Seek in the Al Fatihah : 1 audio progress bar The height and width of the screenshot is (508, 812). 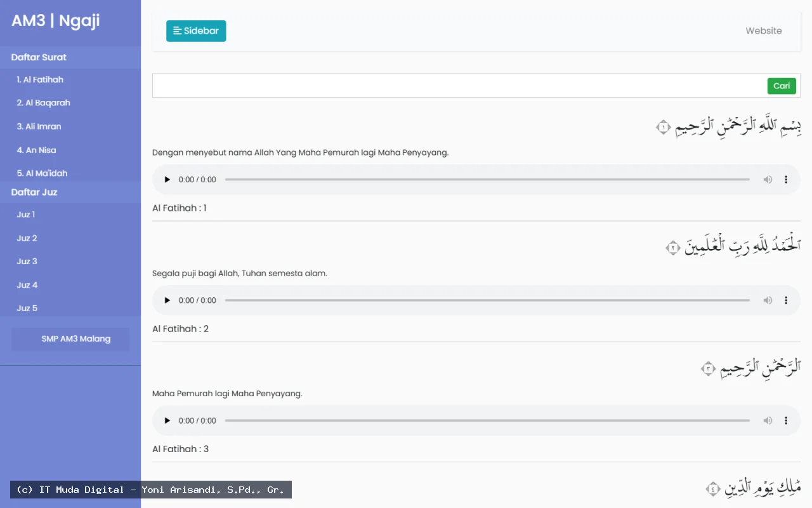(x=487, y=180)
